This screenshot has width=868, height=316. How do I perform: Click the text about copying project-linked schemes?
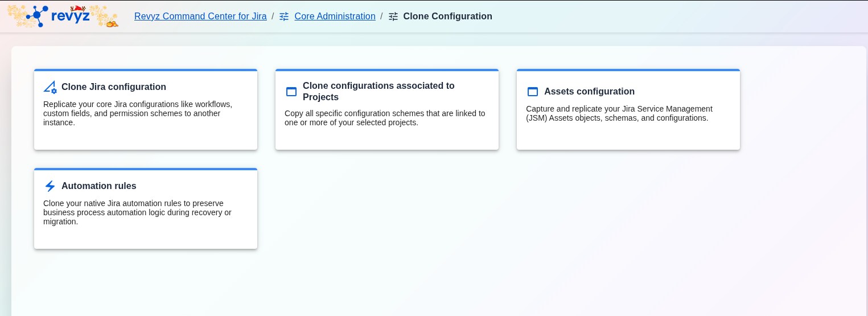click(385, 118)
